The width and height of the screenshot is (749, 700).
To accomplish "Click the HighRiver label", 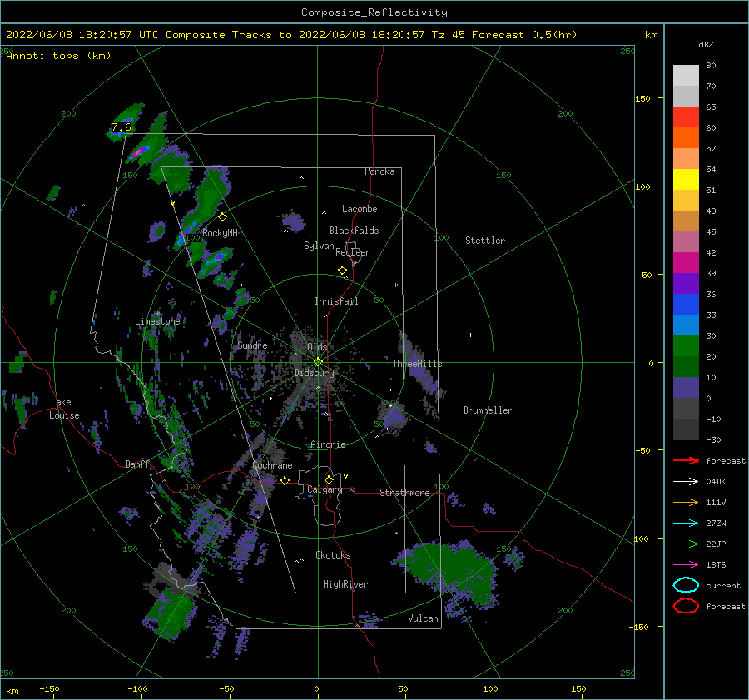I will point(345,584).
